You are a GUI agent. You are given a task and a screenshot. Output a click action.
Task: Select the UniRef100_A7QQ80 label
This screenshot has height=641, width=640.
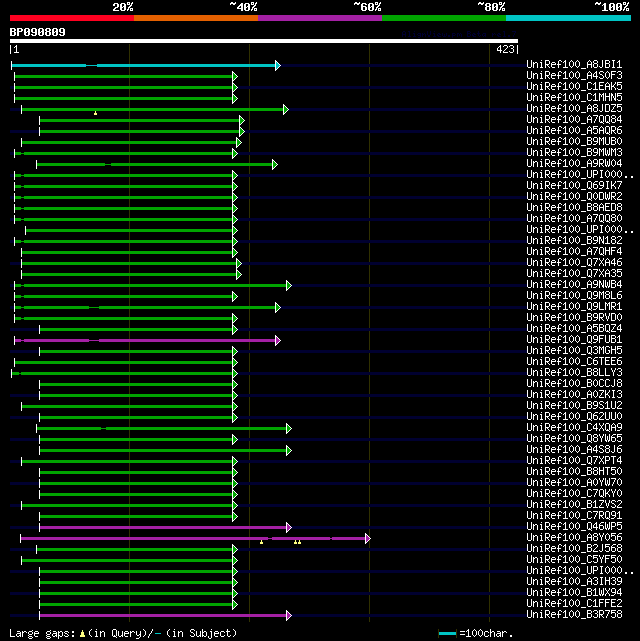point(574,219)
